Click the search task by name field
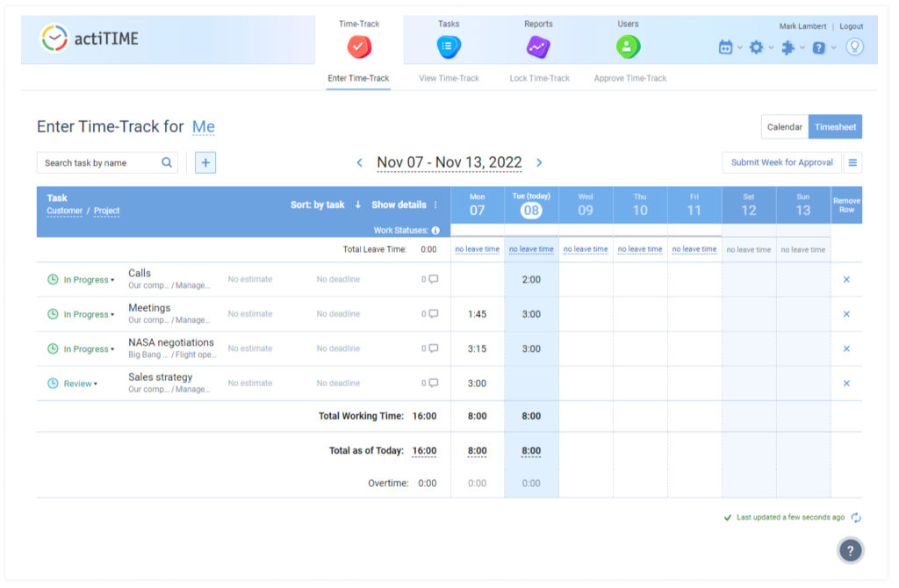Image resolution: width=899 pixels, height=588 pixels. (x=97, y=162)
